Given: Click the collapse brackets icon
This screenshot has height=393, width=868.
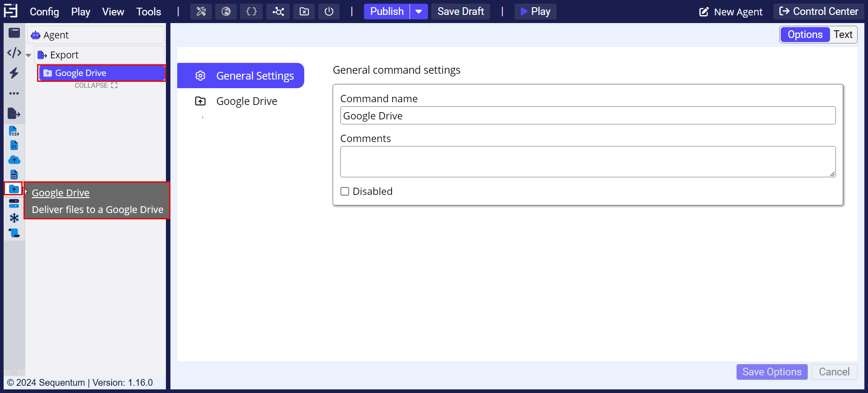Looking at the screenshot, I should coord(114,85).
